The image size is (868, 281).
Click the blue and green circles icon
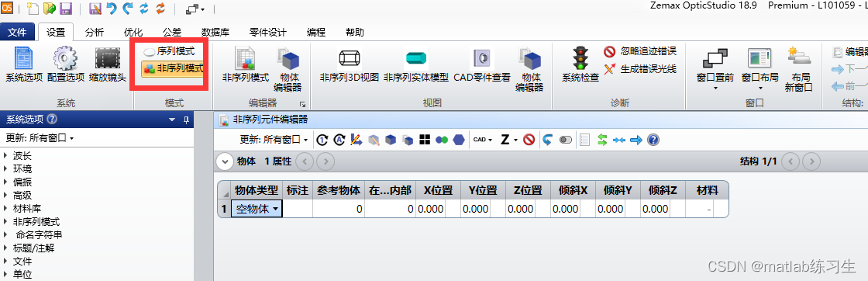point(441,140)
